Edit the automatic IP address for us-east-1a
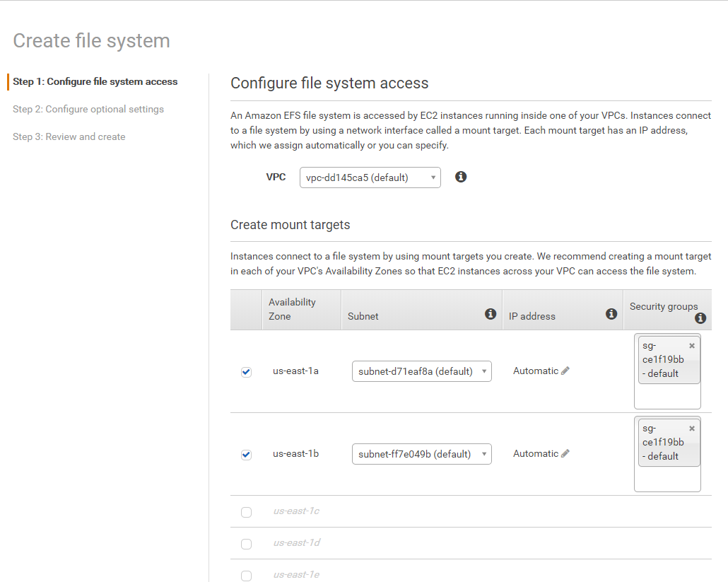728x582 pixels. (565, 371)
